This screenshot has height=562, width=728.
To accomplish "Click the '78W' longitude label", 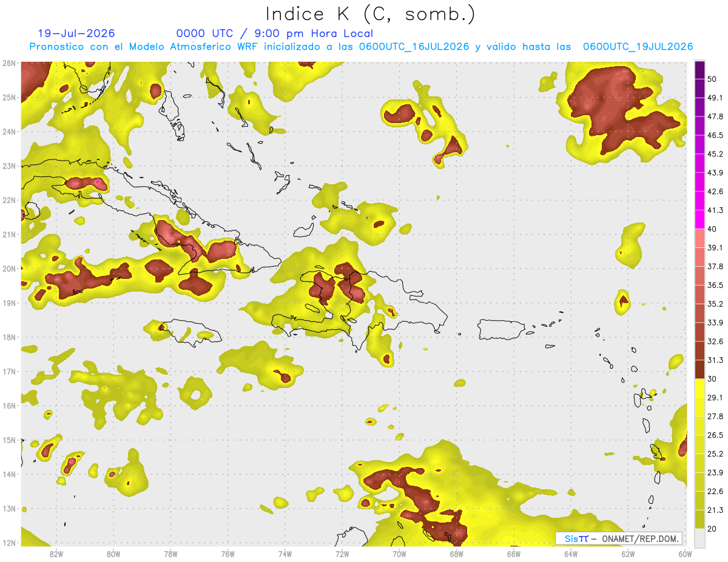I will click(x=170, y=554).
